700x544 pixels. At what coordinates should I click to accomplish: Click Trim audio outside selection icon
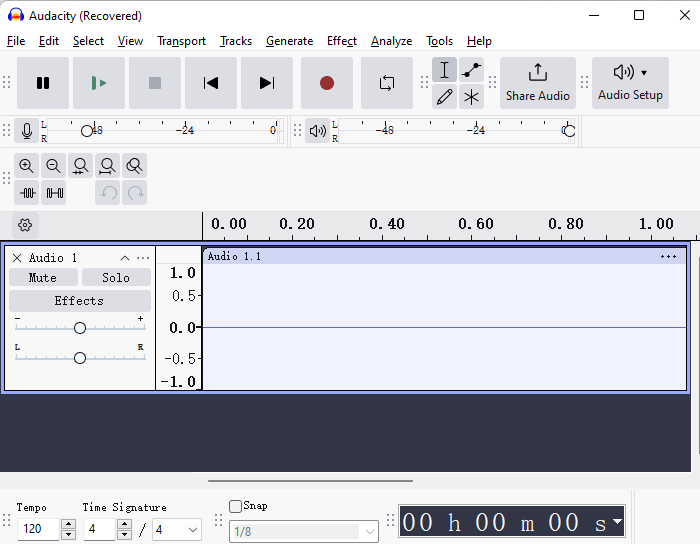pyautogui.click(x=26, y=193)
